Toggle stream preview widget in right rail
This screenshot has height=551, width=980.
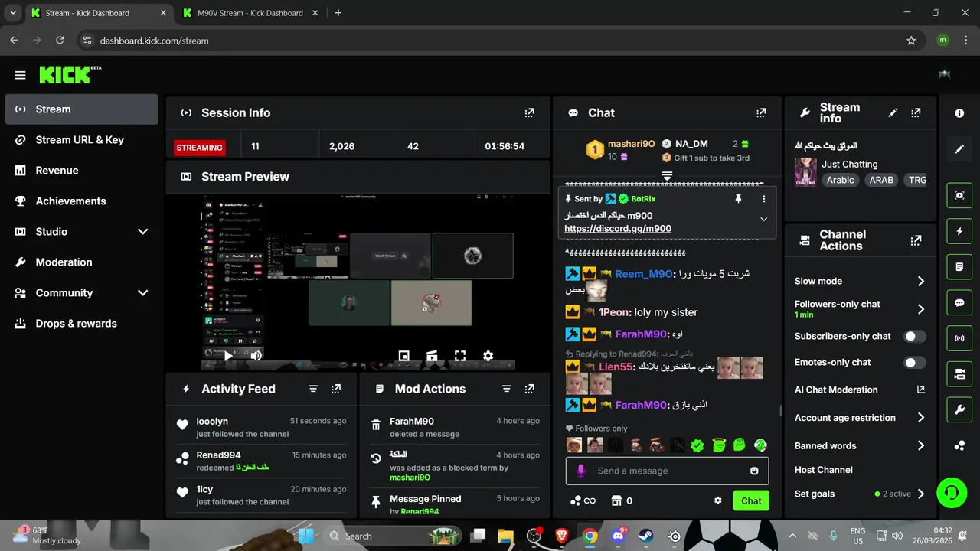[x=959, y=195]
